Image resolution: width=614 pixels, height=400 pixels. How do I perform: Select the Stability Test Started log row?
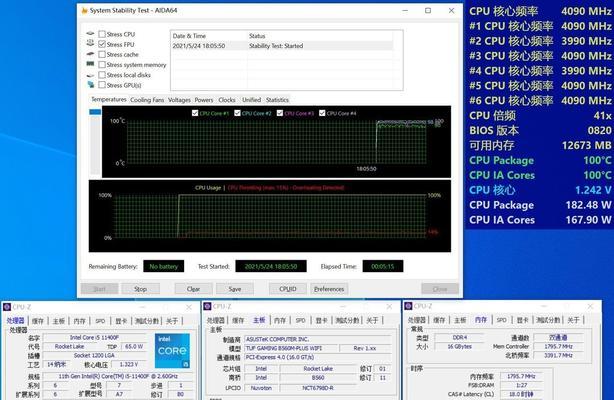(x=282, y=46)
